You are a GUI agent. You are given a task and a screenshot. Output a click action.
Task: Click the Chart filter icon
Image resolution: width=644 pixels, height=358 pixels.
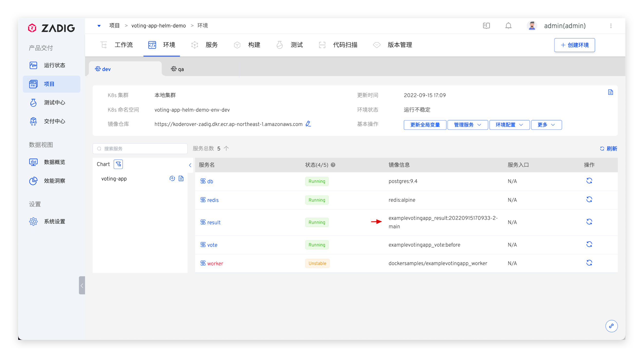pyautogui.click(x=118, y=164)
